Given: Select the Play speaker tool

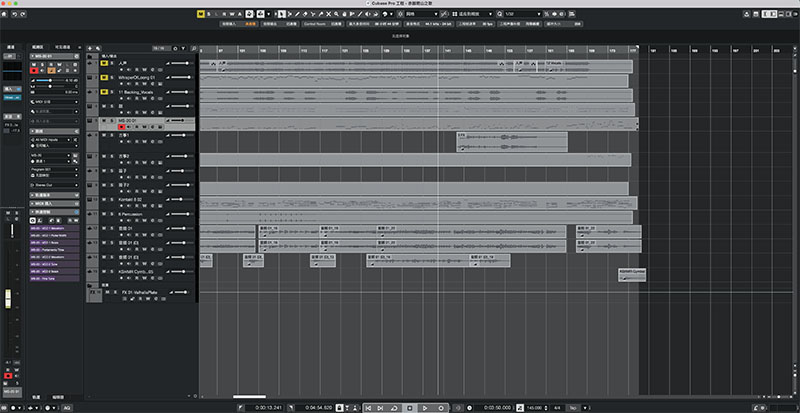Looking at the screenshot, I should pos(367,14).
